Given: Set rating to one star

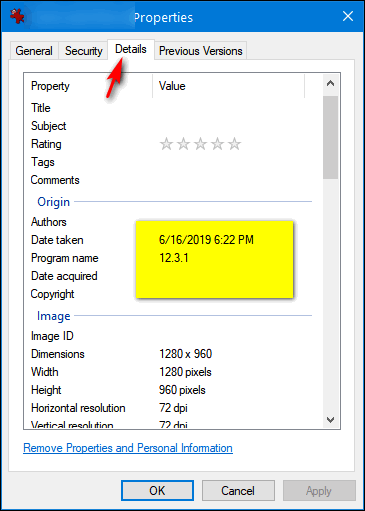Looking at the screenshot, I should pos(166,144).
